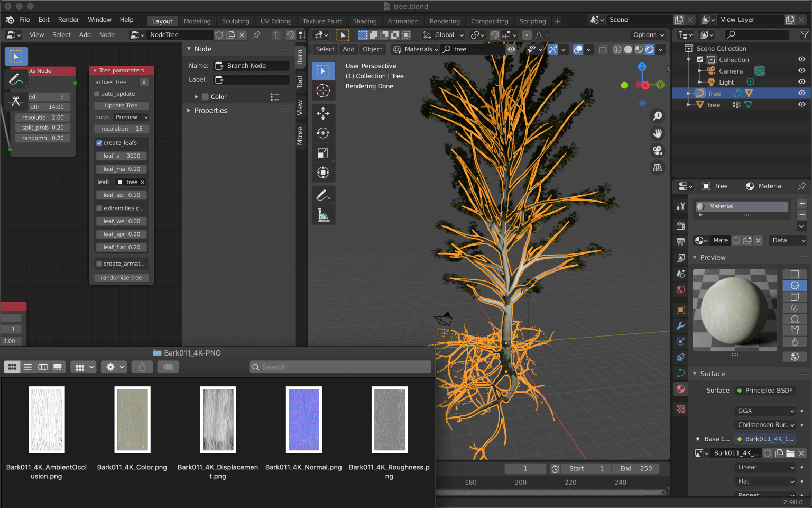Click the randomize tree button

[x=121, y=277]
